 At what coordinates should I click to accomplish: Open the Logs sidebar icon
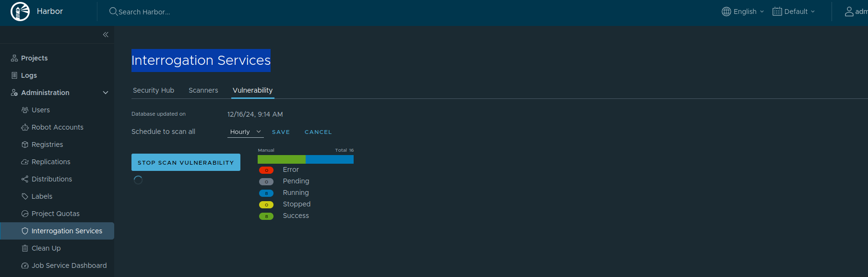pos(14,75)
